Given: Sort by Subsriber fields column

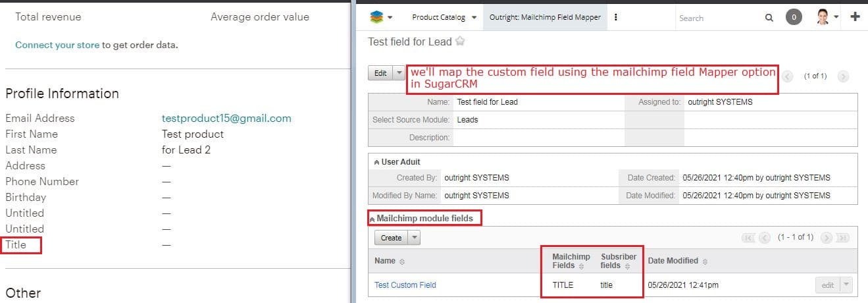Looking at the screenshot, I should pos(619,261).
